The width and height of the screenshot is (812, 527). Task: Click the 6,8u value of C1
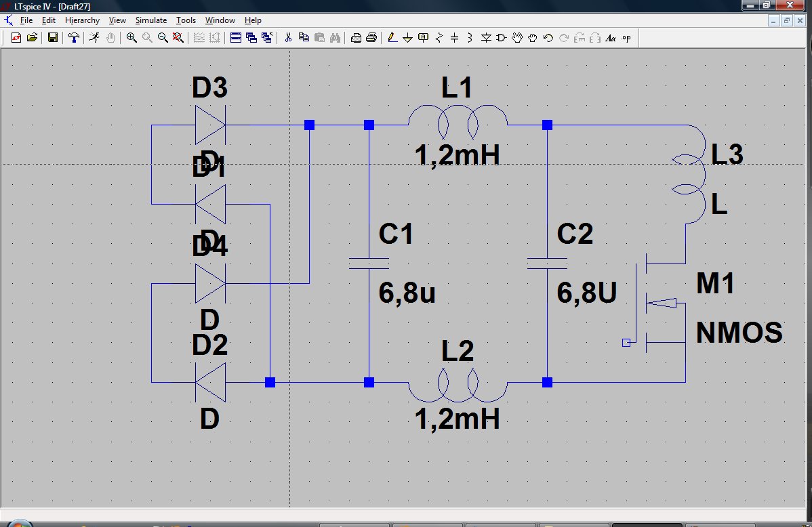tap(407, 293)
